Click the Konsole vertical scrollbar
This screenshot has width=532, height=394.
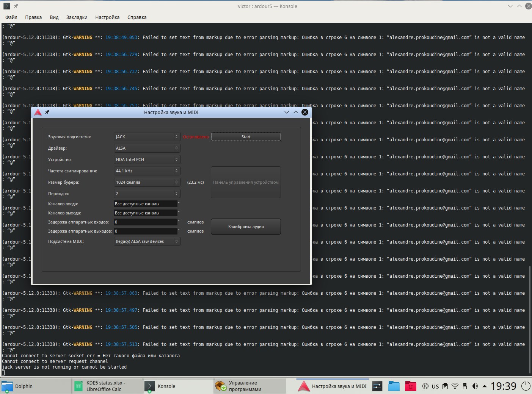(x=530, y=319)
